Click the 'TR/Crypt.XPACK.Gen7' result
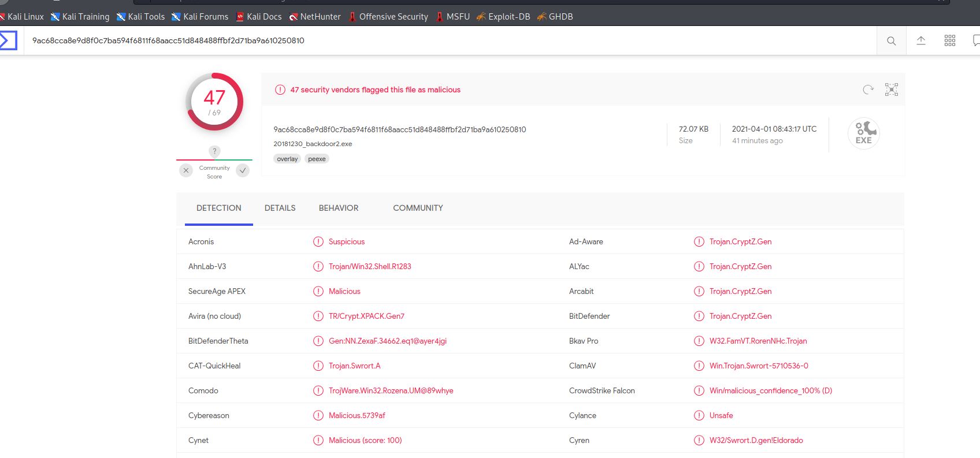Screen dimensions: 980x458 tap(366, 316)
